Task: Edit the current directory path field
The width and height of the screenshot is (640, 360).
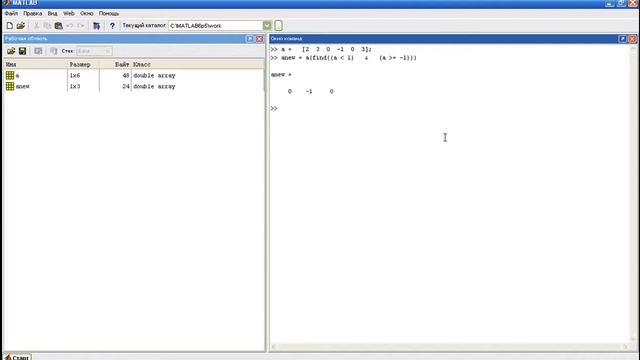Action: 216,26
